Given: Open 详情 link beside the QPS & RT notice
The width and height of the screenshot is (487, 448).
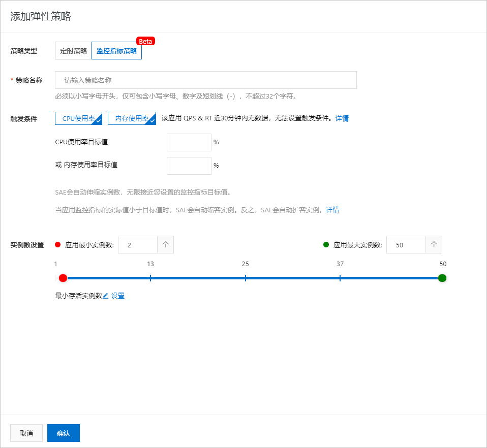Looking at the screenshot, I should pos(342,118).
